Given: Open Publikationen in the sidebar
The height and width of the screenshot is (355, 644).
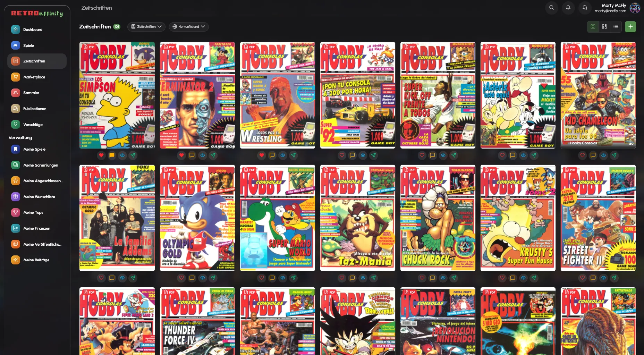Looking at the screenshot, I should point(37,109).
